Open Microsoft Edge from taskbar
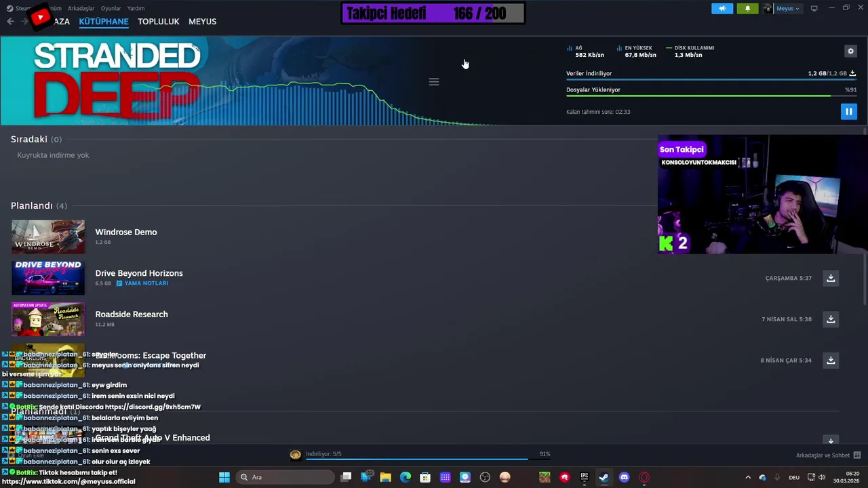Screen dimensions: 868x488 click(x=406, y=477)
